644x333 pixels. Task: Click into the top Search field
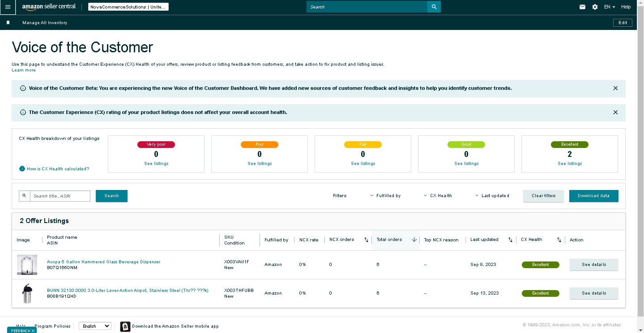pyautogui.click(x=367, y=7)
